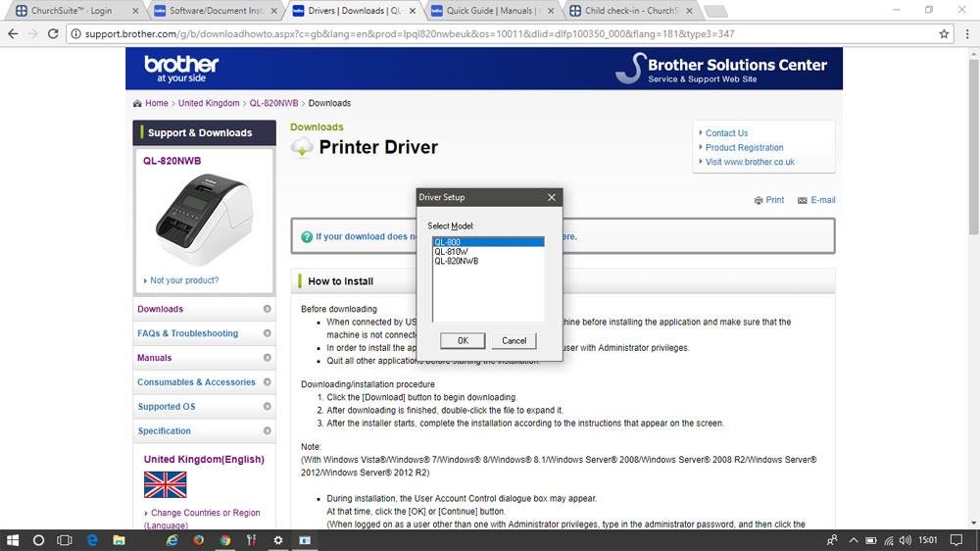Expand the Downloads sidebar arrow

coord(267,309)
